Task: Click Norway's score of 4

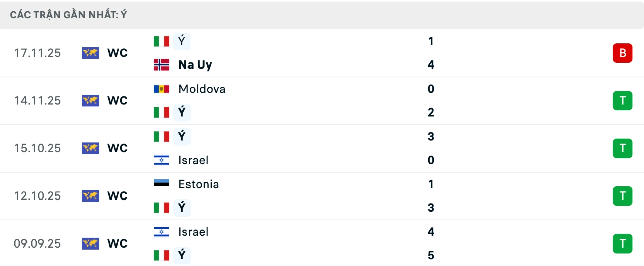Action: [x=431, y=65]
